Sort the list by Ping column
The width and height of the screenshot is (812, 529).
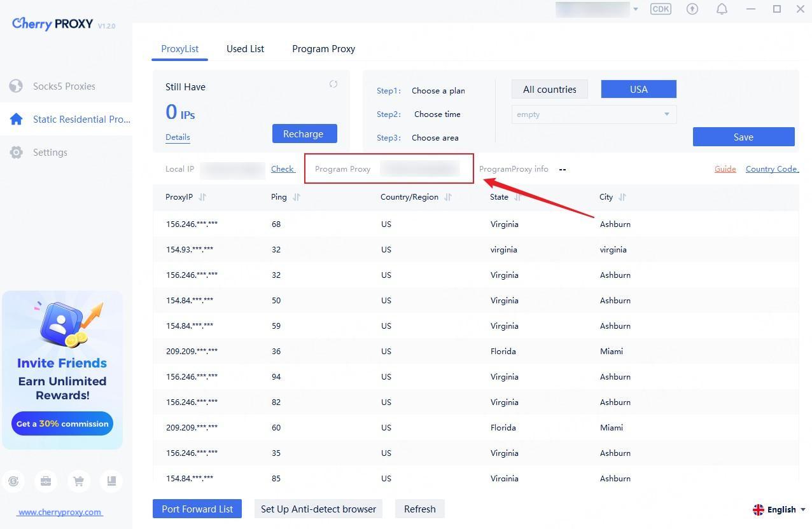[296, 197]
